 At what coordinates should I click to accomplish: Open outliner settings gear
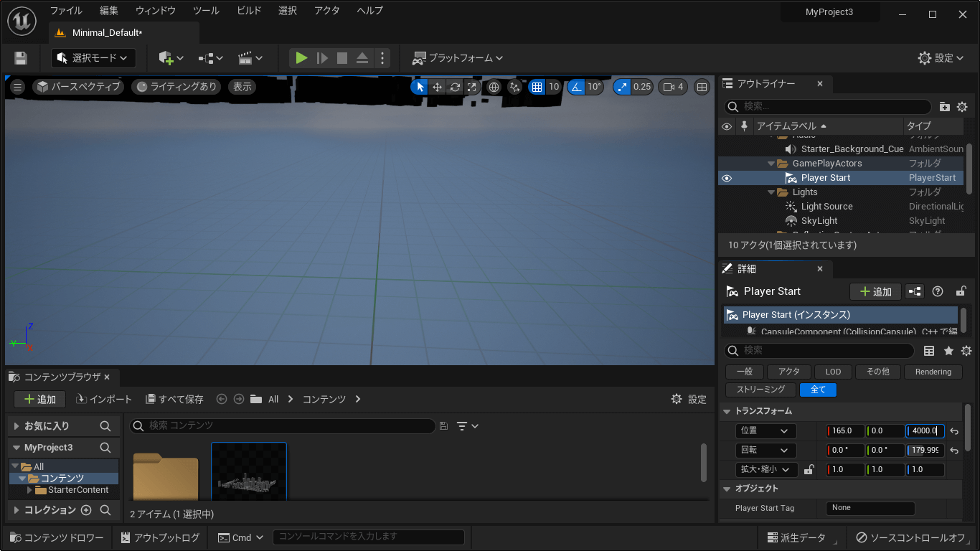pyautogui.click(x=962, y=107)
